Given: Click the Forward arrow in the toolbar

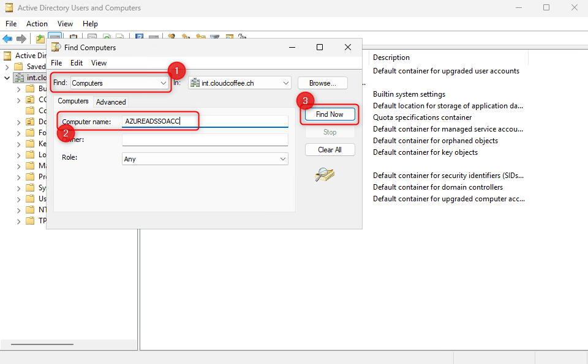Looking at the screenshot, I should pyautogui.click(x=21, y=39).
